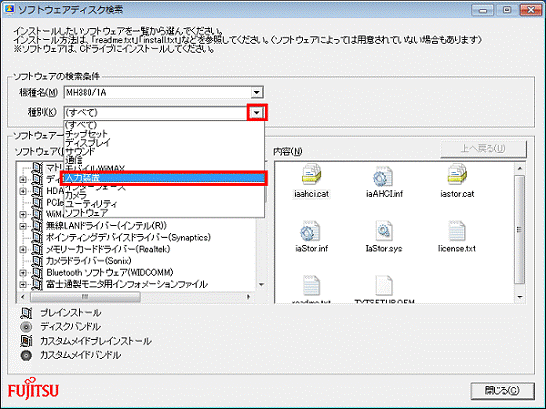
Task: Expand the メモリーカードドライバー tree node
Action: click(23, 250)
